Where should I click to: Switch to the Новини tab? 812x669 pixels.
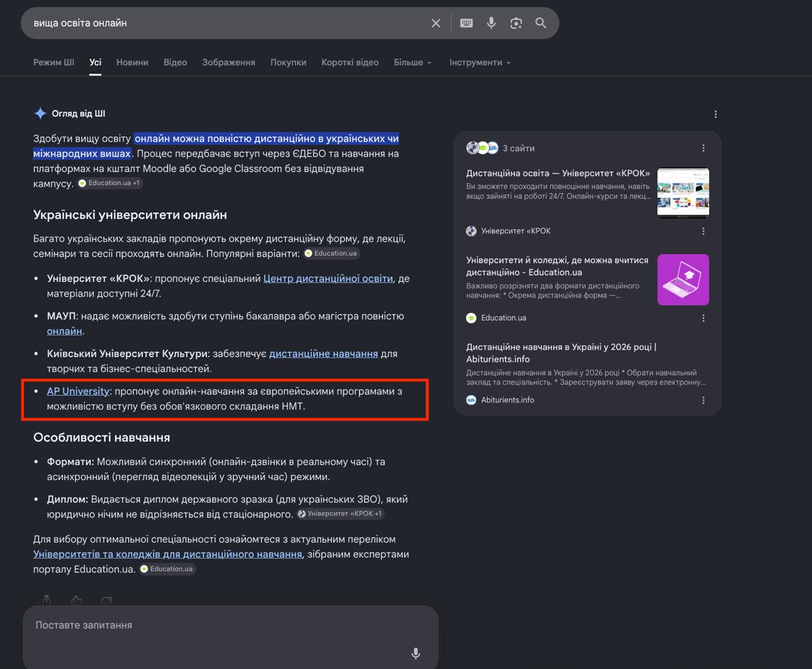pos(132,62)
